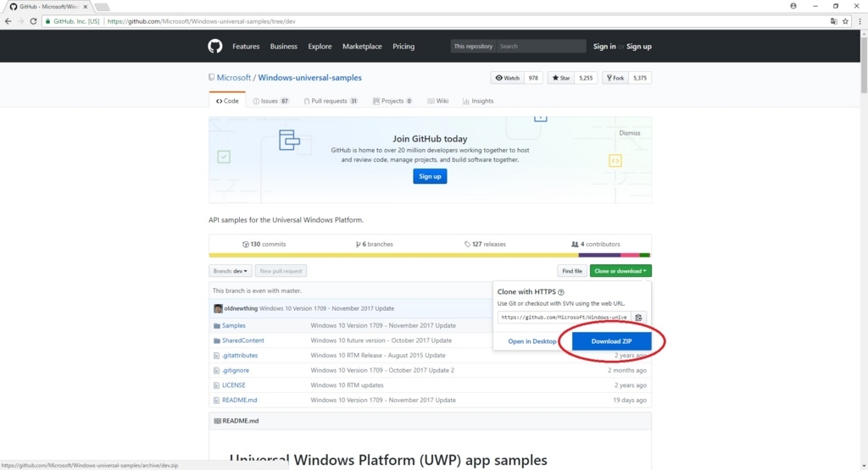Click Open in Desktop
This screenshot has width=868, height=470.
(x=532, y=341)
